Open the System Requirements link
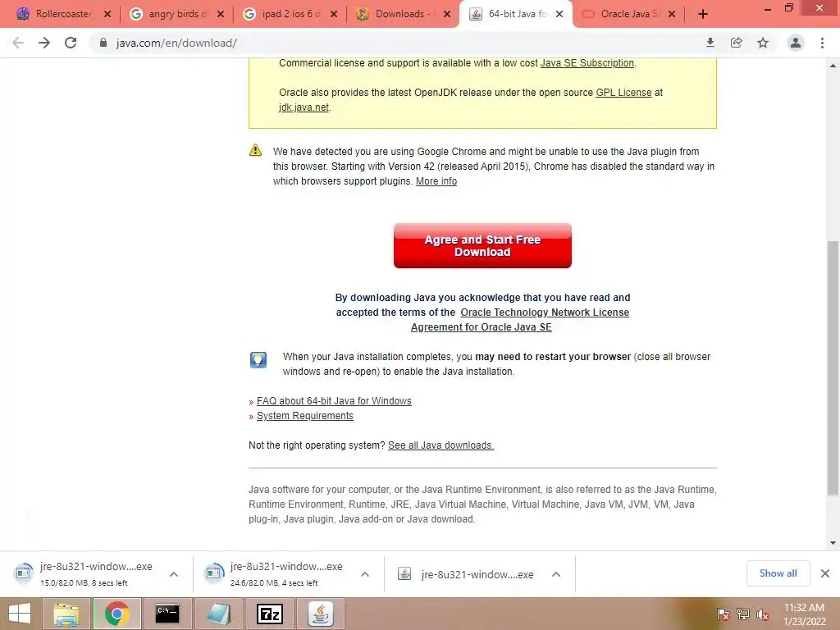This screenshot has width=840, height=630. point(305,416)
